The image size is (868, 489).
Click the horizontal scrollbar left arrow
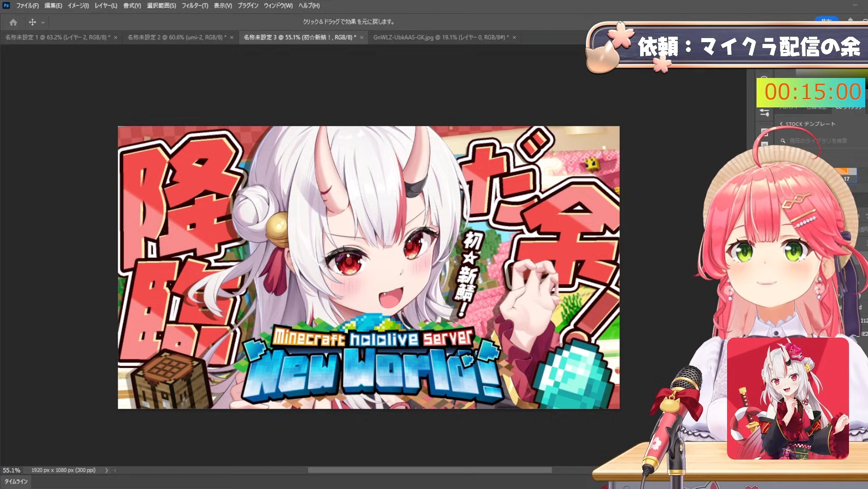click(x=115, y=470)
